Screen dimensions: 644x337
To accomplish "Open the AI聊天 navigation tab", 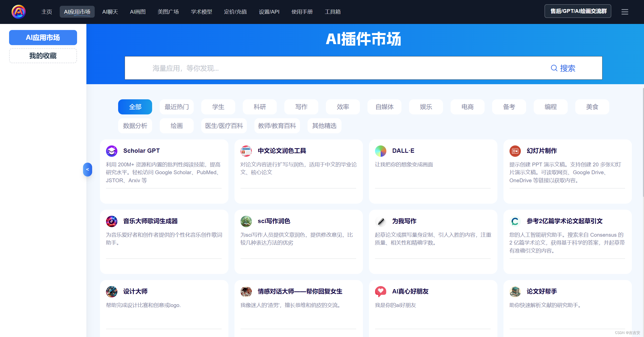I will point(110,12).
